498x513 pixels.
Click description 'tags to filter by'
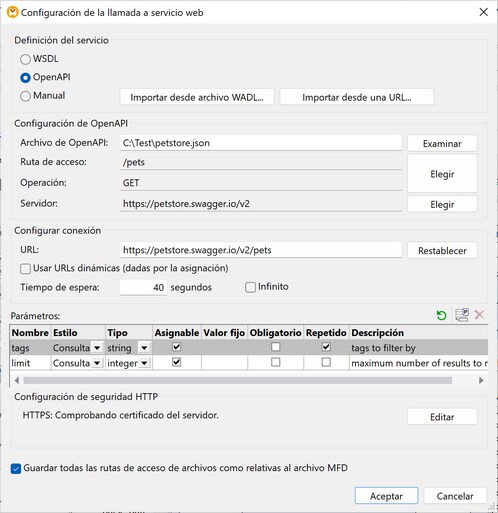pyautogui.click(x=383, y=348)
